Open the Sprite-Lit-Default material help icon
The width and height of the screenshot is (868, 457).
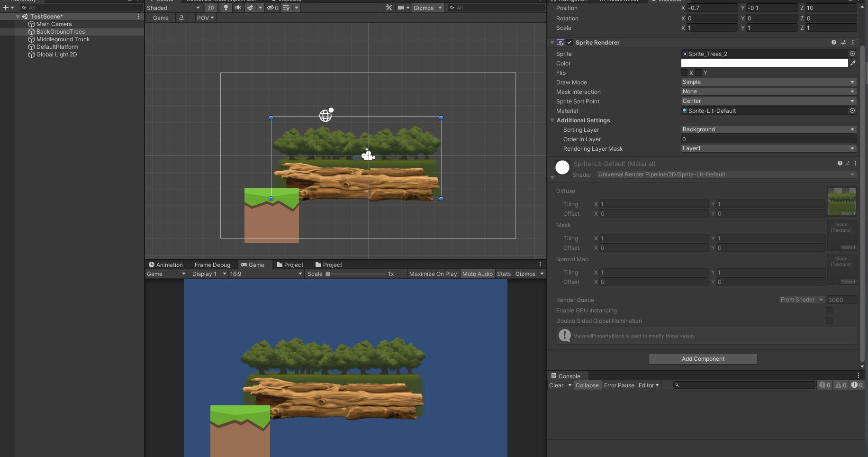(x=840, y=163)
